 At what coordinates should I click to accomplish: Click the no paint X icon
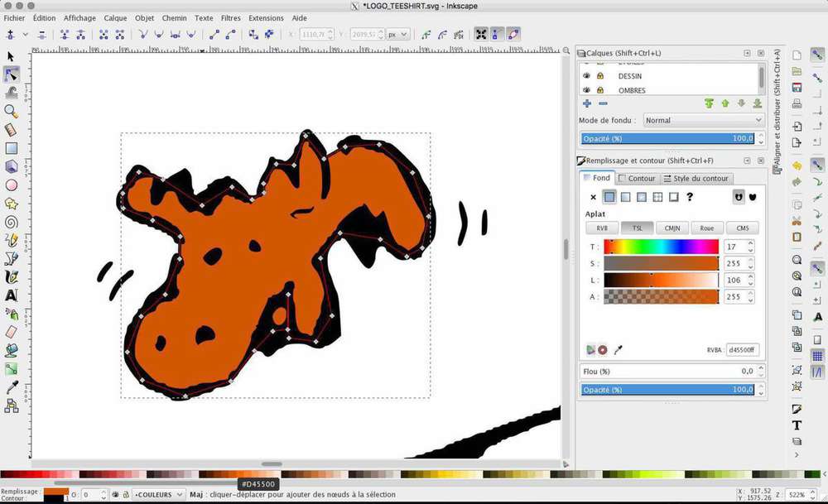593,197
